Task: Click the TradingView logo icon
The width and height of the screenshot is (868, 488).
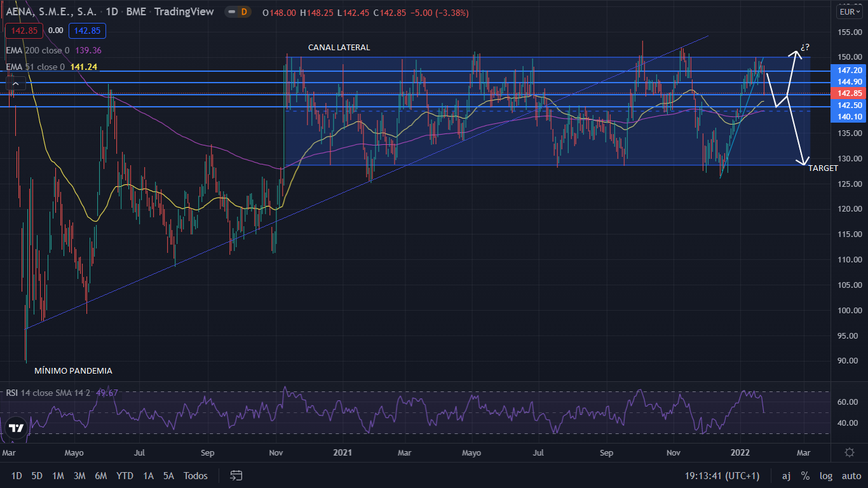Action: (x=17, y=428)
